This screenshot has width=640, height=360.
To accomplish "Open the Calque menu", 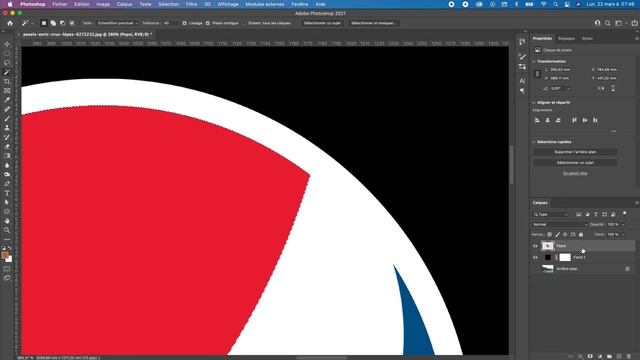I will point(124,4).
